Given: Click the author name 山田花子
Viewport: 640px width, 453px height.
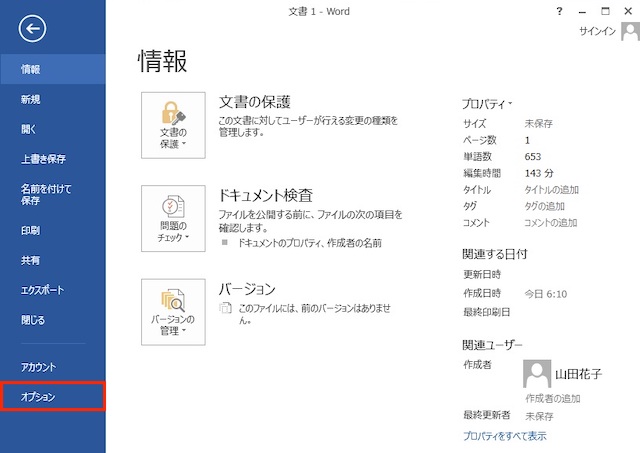Looking at the screenshot, I should (x=578, y=373).
